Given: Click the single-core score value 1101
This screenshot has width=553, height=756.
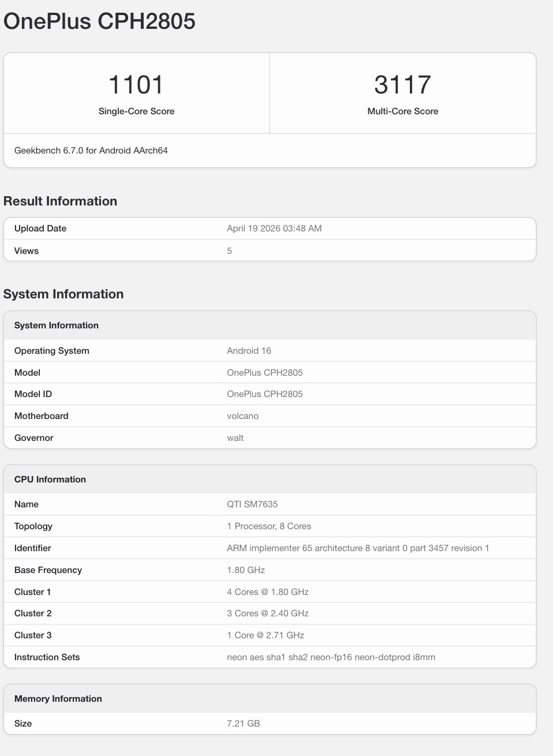Looking at the screenshot, I should (x=136, y=85).
